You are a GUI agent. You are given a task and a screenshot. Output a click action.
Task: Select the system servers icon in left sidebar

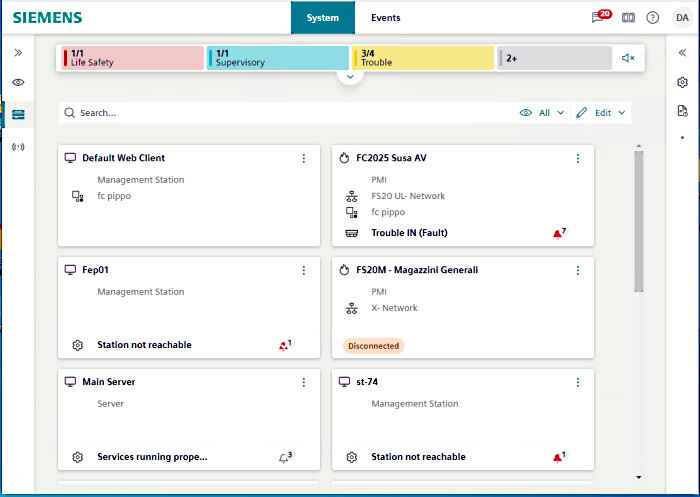coord(18,115)
